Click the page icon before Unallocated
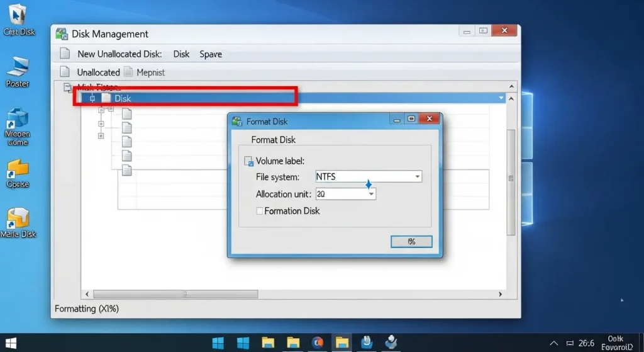 [x=65, y=72]
